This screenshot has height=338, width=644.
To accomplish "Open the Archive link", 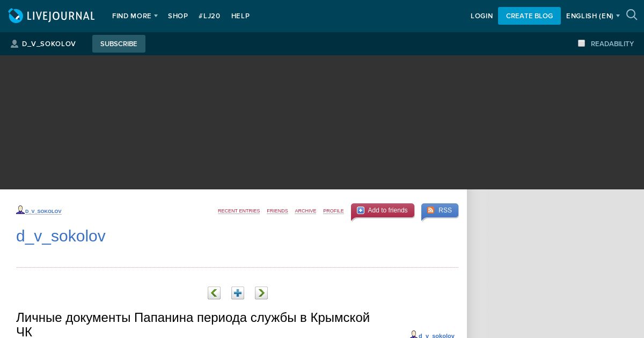I will click(305, 211).
